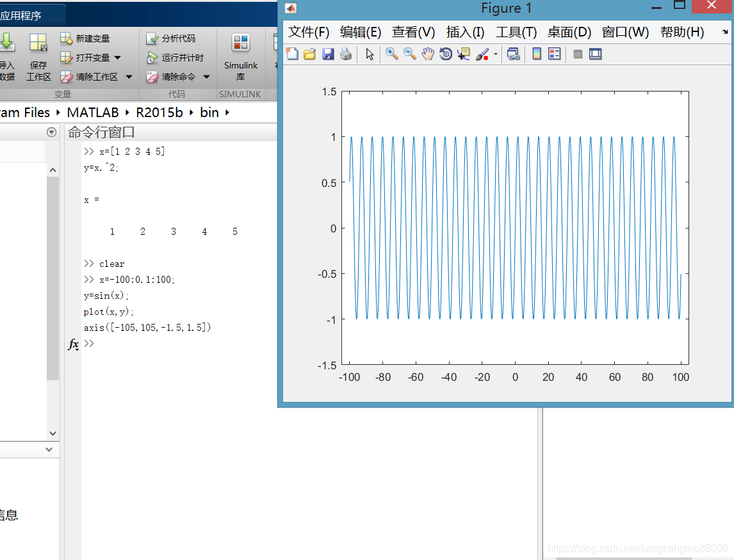Expand the arrow after R2015b in path

pyautogui.click(x=191, y=113)
